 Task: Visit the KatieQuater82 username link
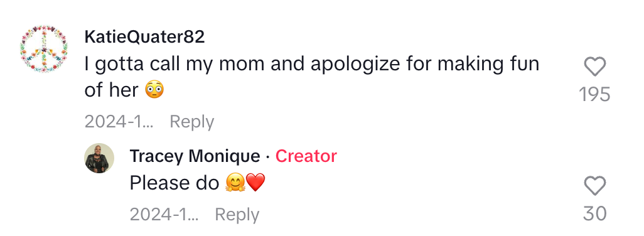click(144, 37)
